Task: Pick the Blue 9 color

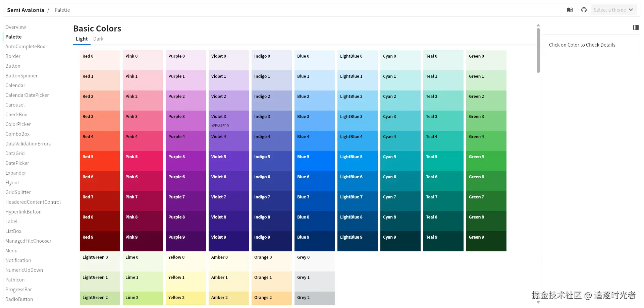Action: [315, 241]
